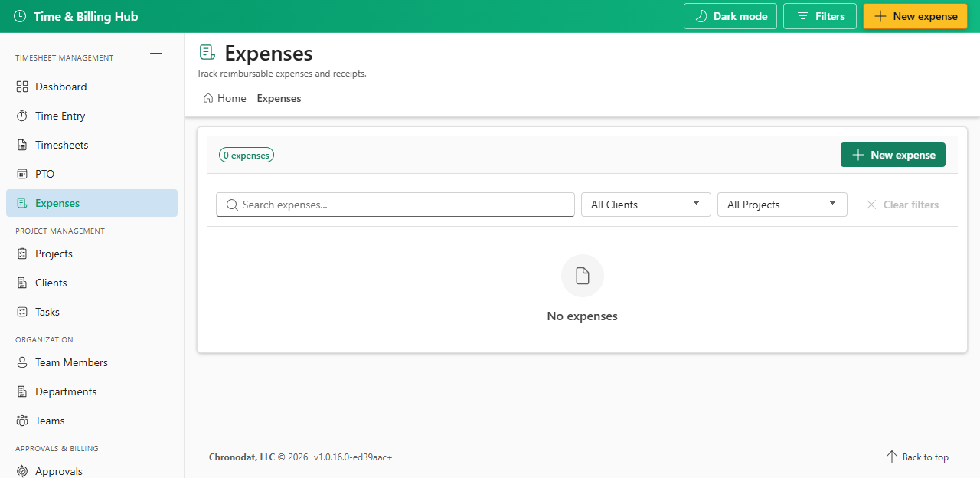Image resolution: width=980 pixels, height=478 pixels.
Task: Open Approvals from the sidebar
Action: [x=92, y=470]
